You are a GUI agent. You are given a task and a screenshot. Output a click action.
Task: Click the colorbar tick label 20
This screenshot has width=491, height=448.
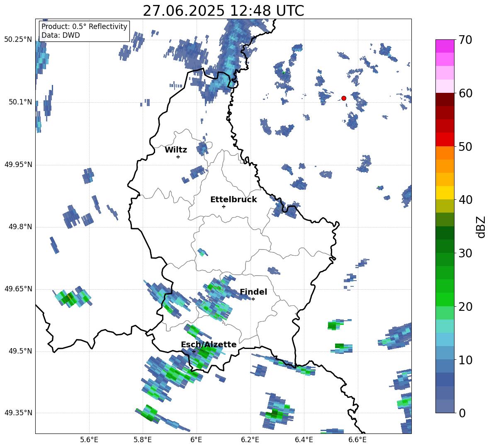coord(465,306)
